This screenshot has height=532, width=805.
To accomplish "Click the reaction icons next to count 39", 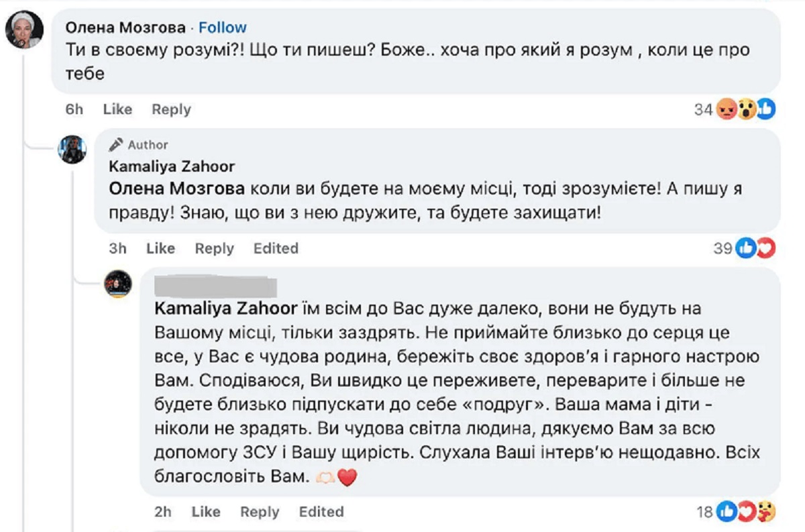I will point(755,248).
